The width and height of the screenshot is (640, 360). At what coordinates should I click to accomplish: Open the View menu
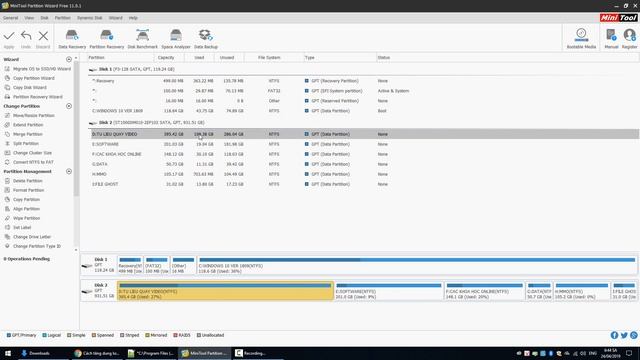29,18
